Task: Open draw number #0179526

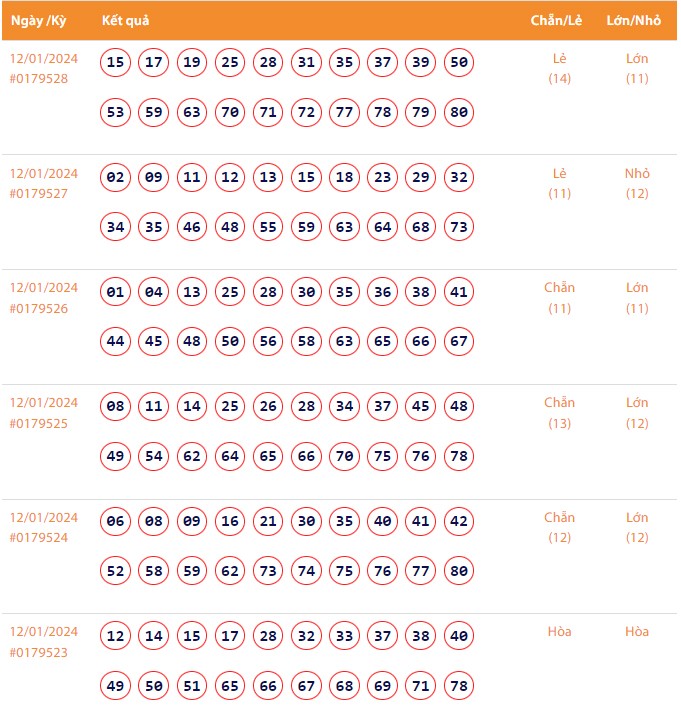Action: [x=39, y=308]
